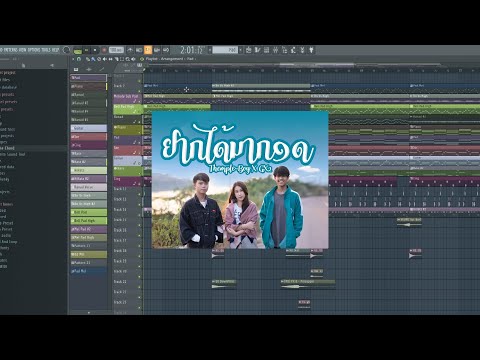This screenshot has height=360, width=480.
Task: Select the Slice tool in playlist
Action: coord(116,59)
